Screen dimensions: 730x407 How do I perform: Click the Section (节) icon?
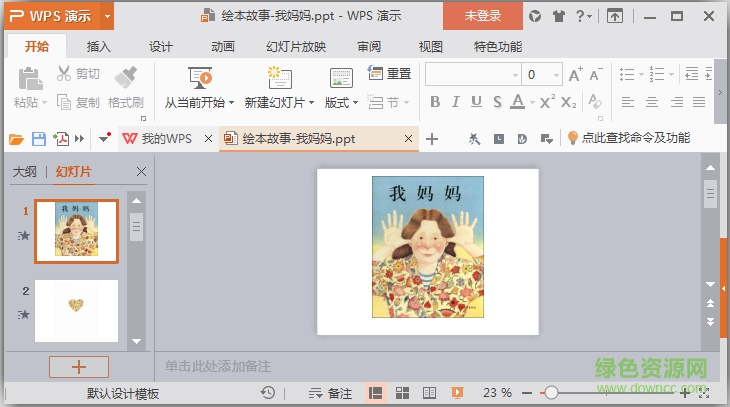(375, 101)
